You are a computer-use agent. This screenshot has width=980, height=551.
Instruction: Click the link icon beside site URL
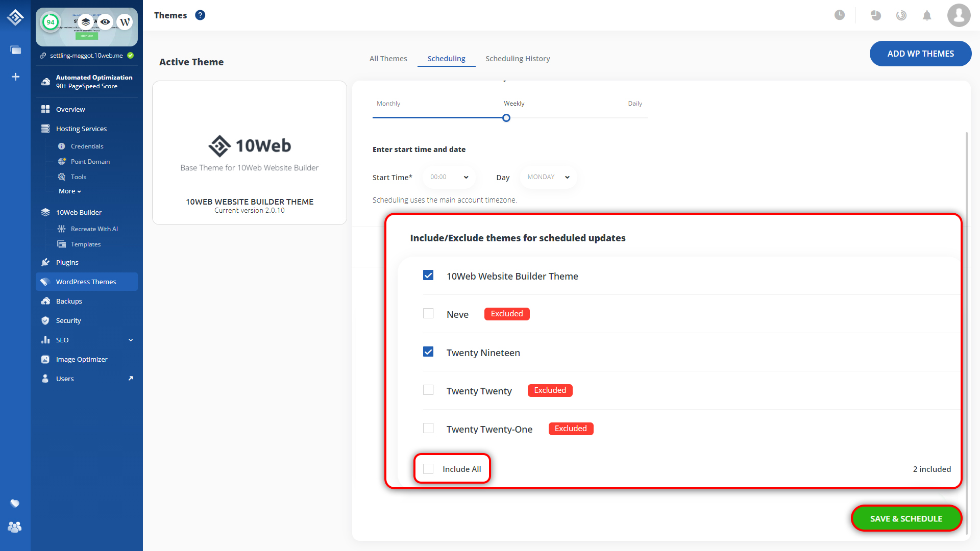(x=43, y=56)
